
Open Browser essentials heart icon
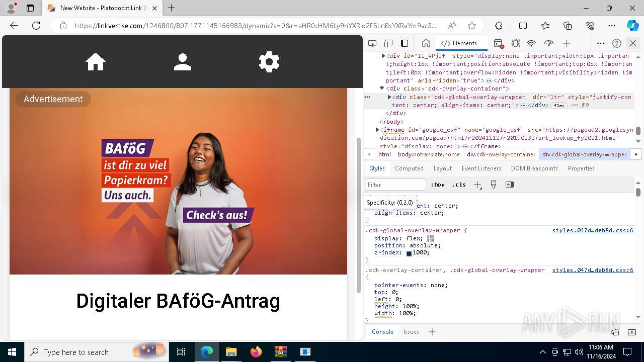pos(590,26)
